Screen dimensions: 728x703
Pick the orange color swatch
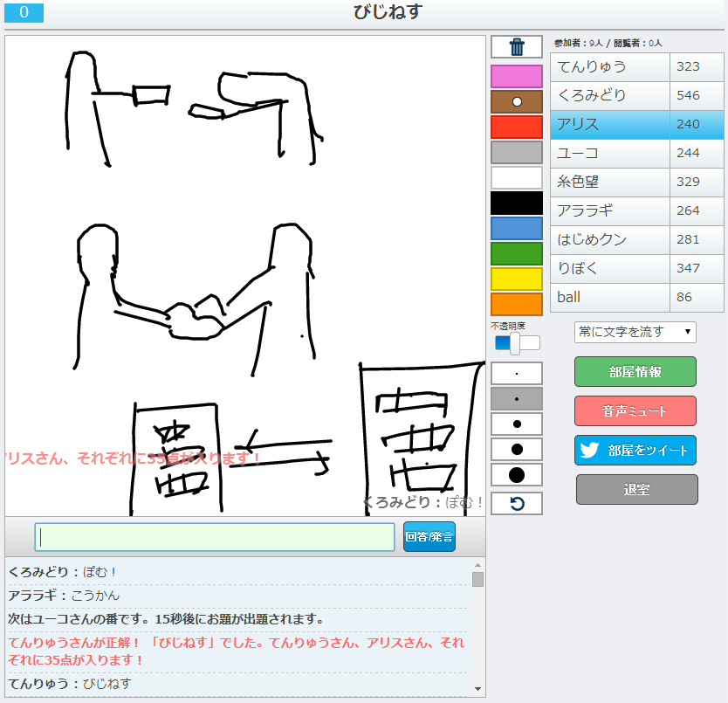pos(517,304)
